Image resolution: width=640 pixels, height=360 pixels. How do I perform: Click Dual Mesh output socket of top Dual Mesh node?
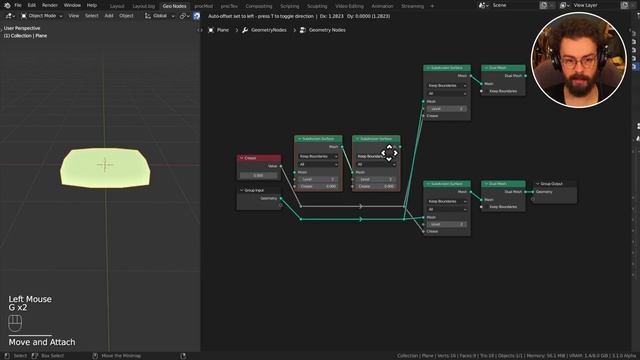(525, 76)
